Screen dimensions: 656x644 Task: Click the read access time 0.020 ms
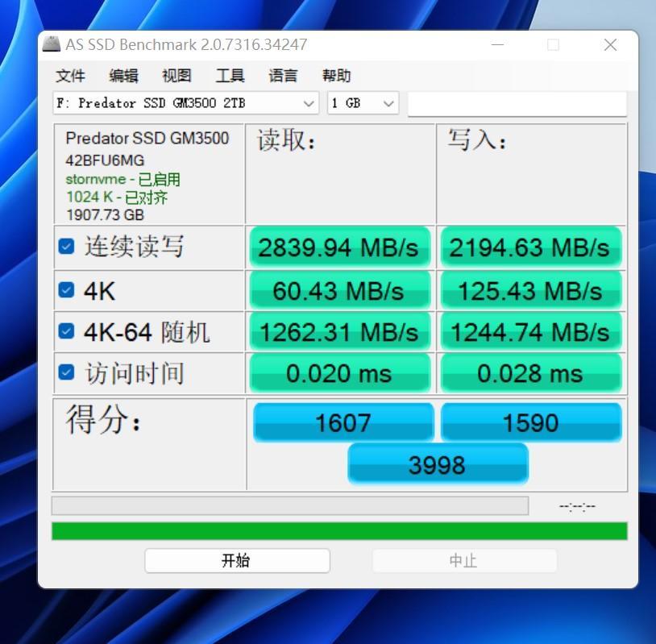click(340, 373)
